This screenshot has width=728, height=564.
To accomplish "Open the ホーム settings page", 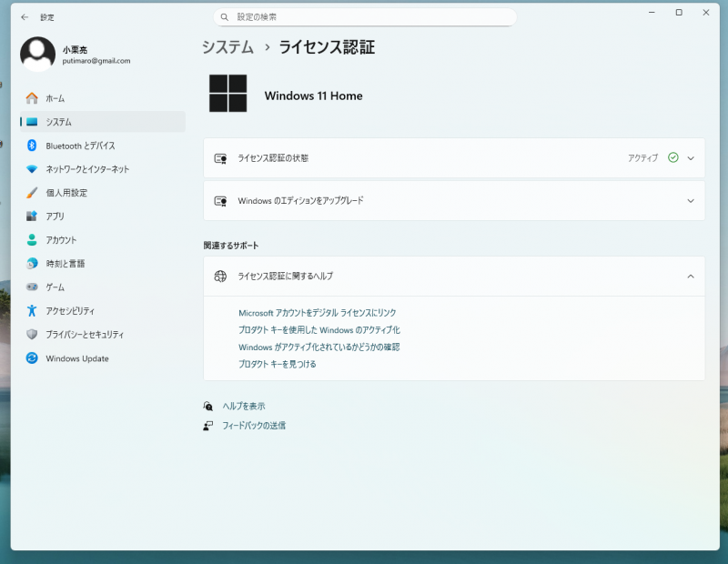I will (x=55, y=98).
